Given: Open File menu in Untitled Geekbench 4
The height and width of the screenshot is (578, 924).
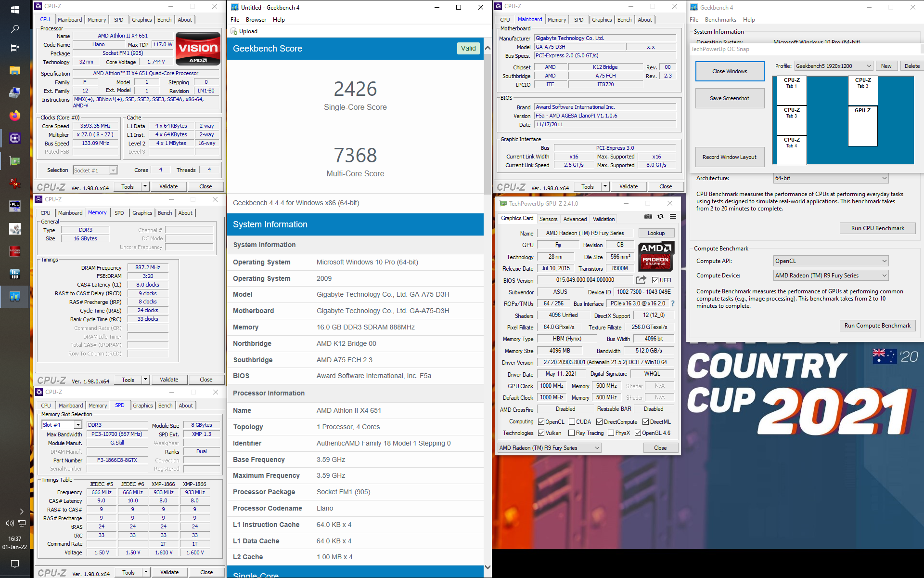Looking at the screenshot, I should 235,20.
